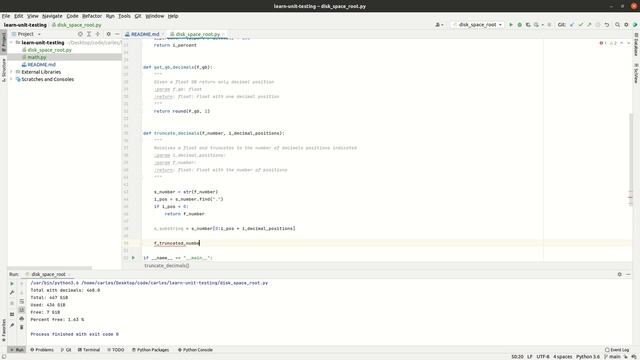This screenshot has width=640, height=360.
Task: Switch to the README.md editor tab
Action: click(145, 34)
